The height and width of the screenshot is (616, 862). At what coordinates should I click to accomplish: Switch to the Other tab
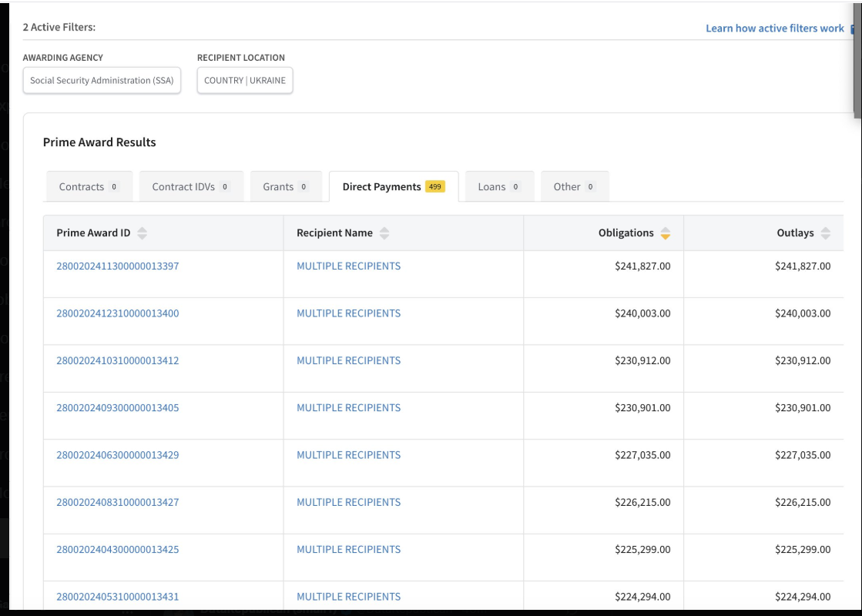pyautogui.click(x=575, y=186)
